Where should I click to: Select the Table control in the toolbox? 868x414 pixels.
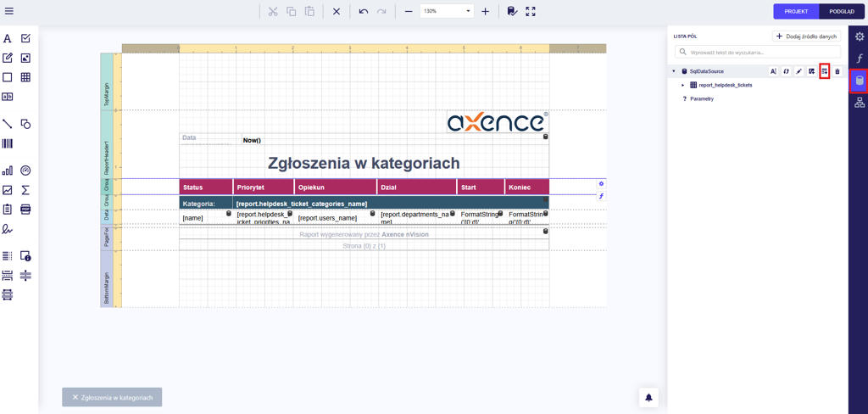[25, 77]
